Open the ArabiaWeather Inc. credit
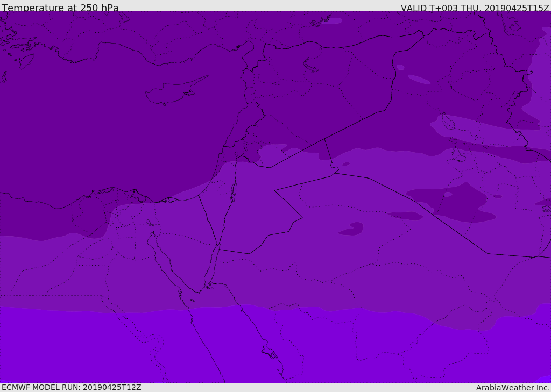Image resolution: width=551 pixels, height=392 pixels. click(513, 388)
